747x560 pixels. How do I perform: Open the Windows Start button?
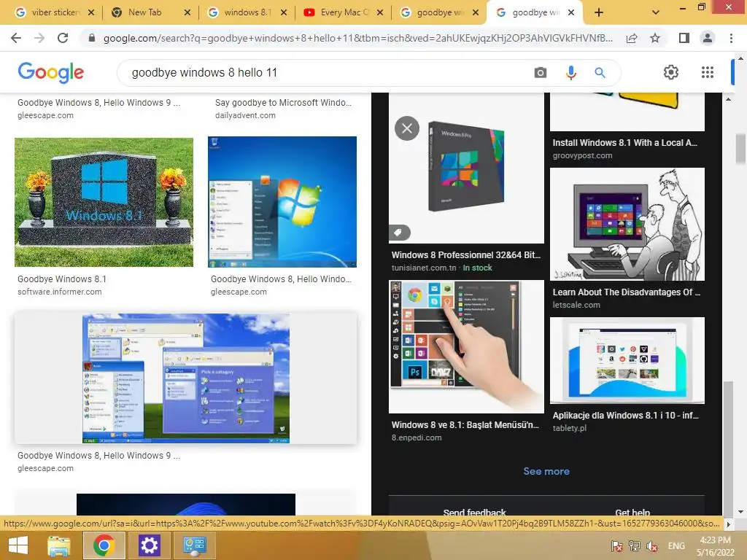[18, 545]
